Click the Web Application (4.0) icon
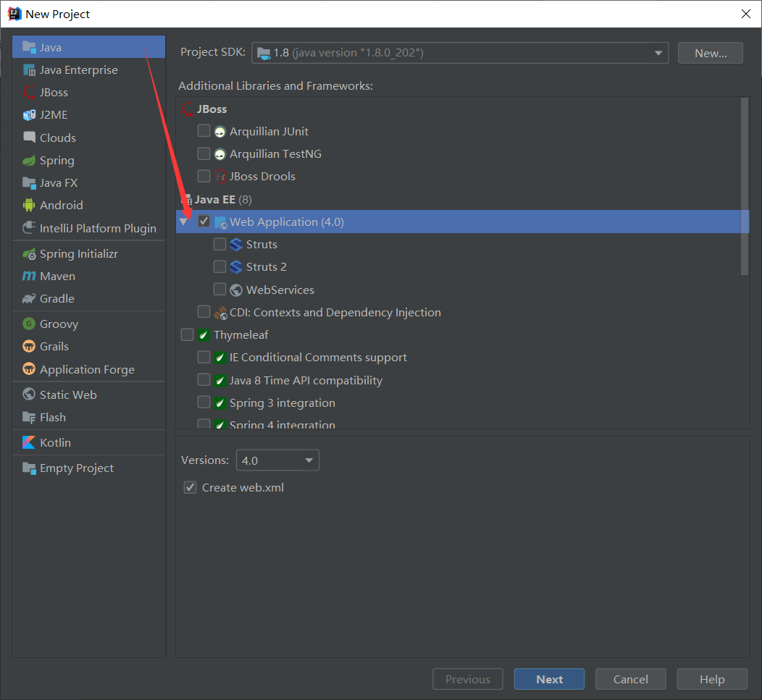 221,222
